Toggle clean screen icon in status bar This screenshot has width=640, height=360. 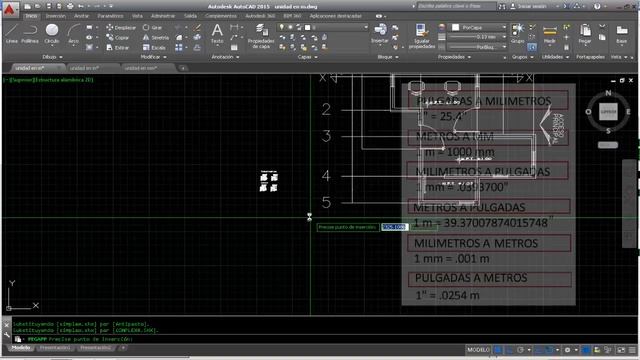(621, 350)
